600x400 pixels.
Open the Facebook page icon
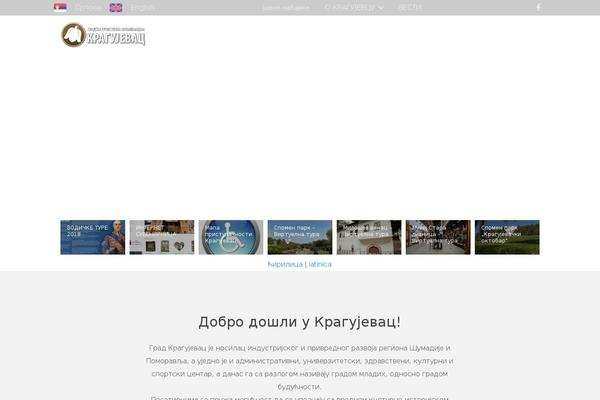click(538, 7)
